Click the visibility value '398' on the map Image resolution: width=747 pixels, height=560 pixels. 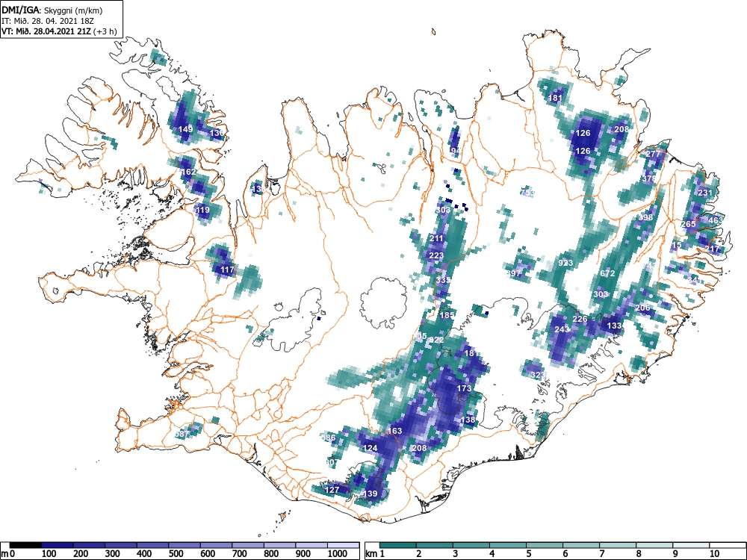[645, 217]
